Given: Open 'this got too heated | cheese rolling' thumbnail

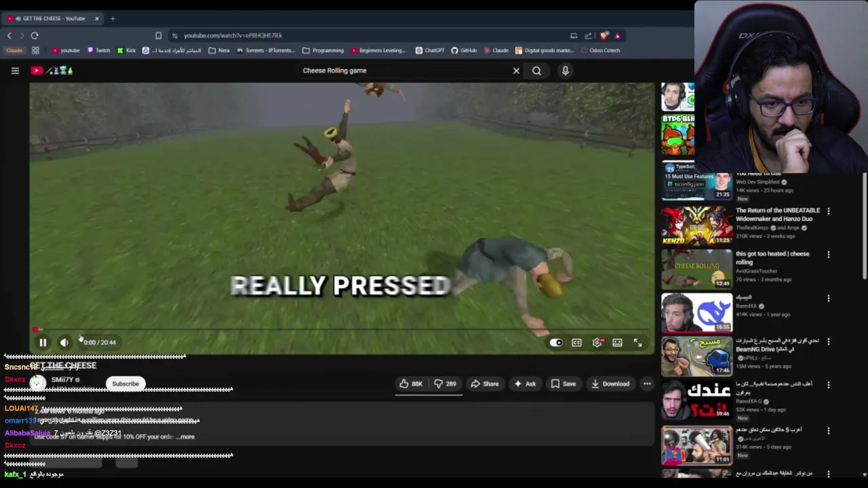Looking at the screenshot, I should tap(696, 269).
